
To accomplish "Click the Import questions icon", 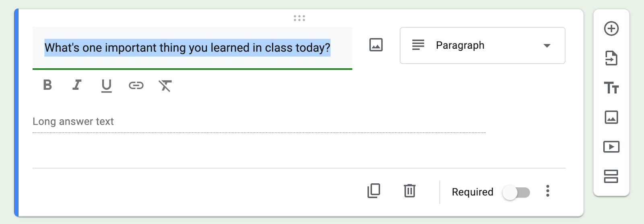I will tap(611, 58).
